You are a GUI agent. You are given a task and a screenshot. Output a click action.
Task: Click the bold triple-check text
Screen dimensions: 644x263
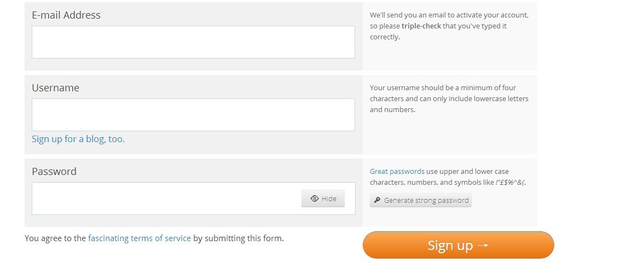[421, 26]
